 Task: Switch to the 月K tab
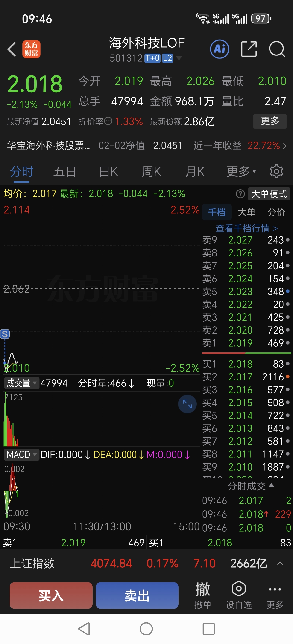click(x=195, y=172)
